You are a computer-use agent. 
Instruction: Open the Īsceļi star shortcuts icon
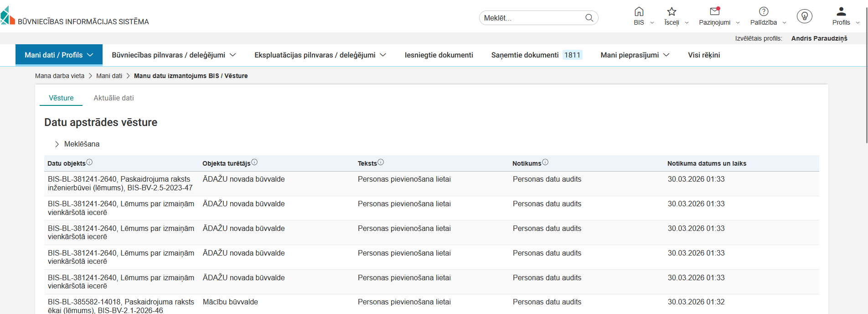(672, 12)
